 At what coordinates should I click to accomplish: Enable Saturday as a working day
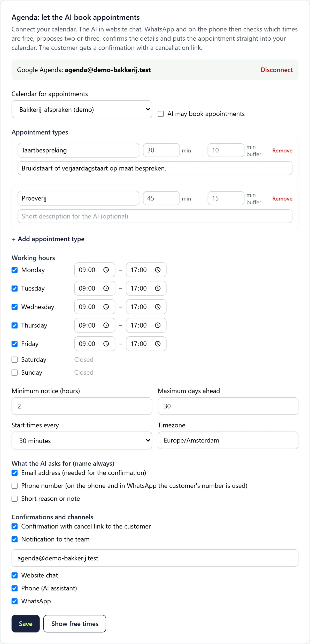point(15,360)
